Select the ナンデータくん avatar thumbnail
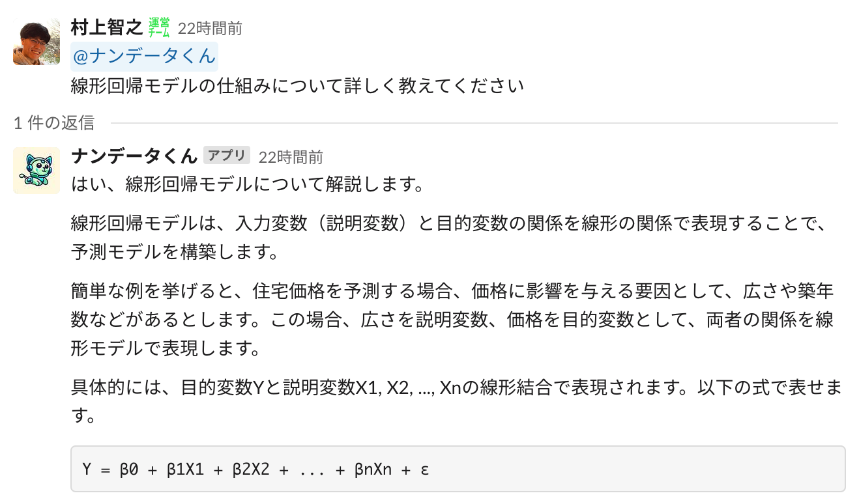This screenshot has width=859, height=504. pyautogui.click(x=36, y=170)
